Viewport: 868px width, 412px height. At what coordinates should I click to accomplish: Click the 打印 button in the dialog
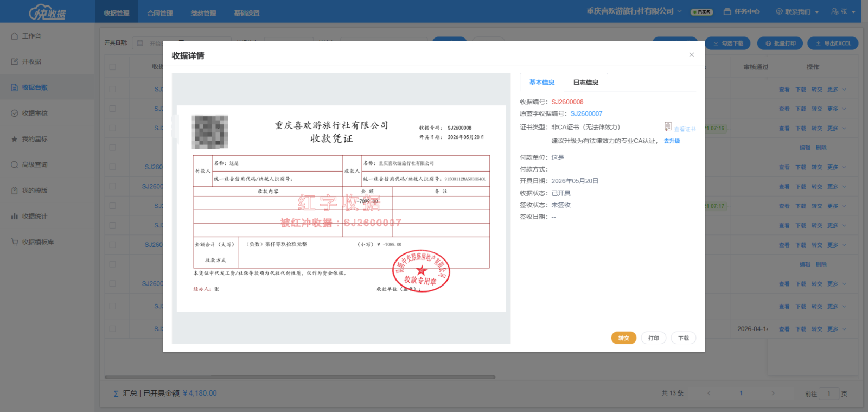coord(654,338)
